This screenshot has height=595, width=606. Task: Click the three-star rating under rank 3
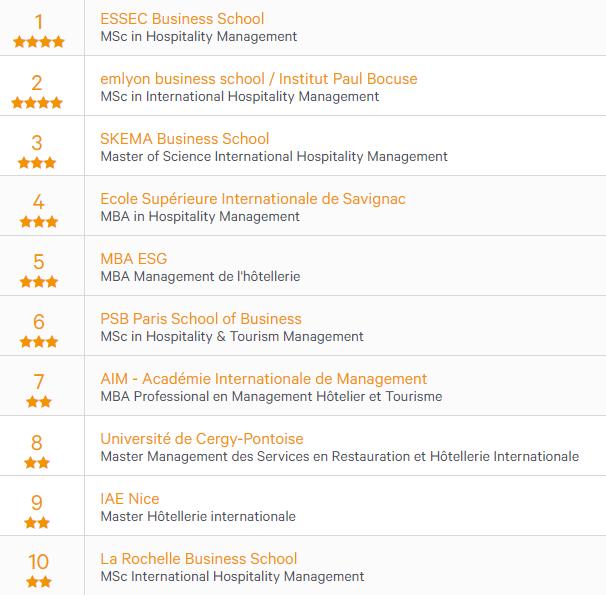click(x=37, y=163)
